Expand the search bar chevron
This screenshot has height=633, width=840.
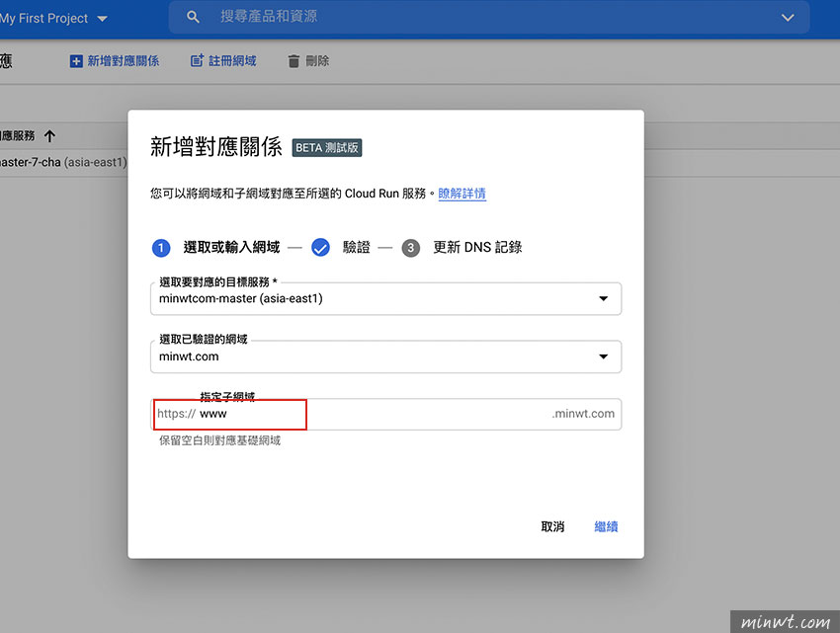coord(788,18)
